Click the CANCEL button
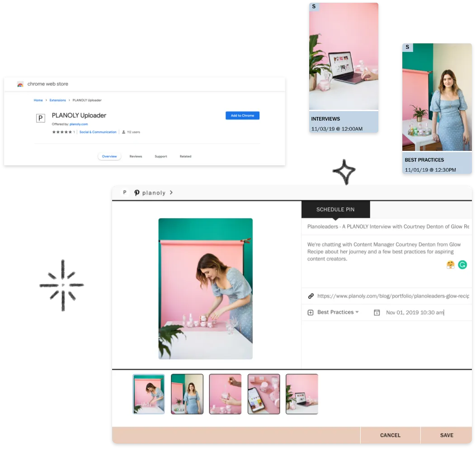This screenshot has width=476, height=449. point(390,435)
